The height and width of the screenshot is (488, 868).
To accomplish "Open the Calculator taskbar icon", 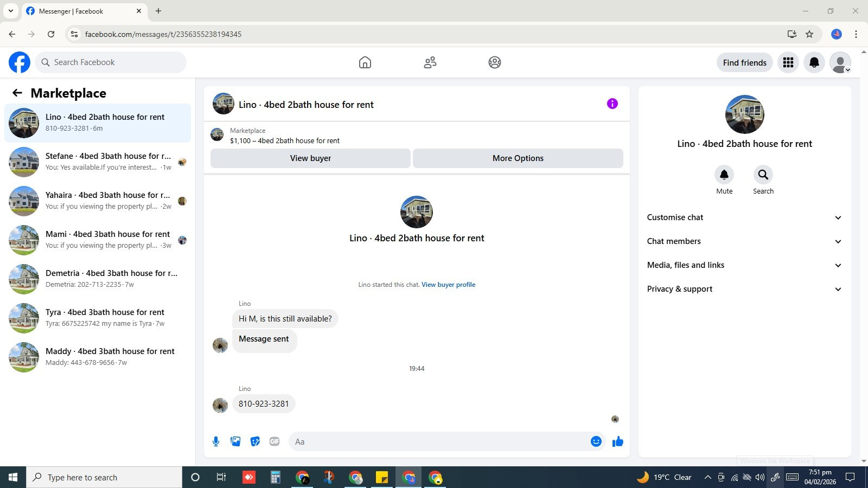I will [276, 477].
